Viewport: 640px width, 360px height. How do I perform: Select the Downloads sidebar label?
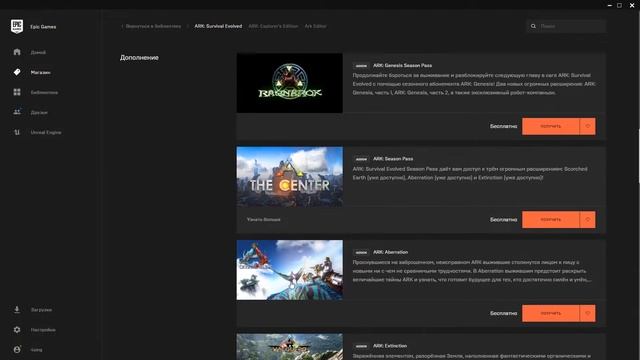pos(41,310)
